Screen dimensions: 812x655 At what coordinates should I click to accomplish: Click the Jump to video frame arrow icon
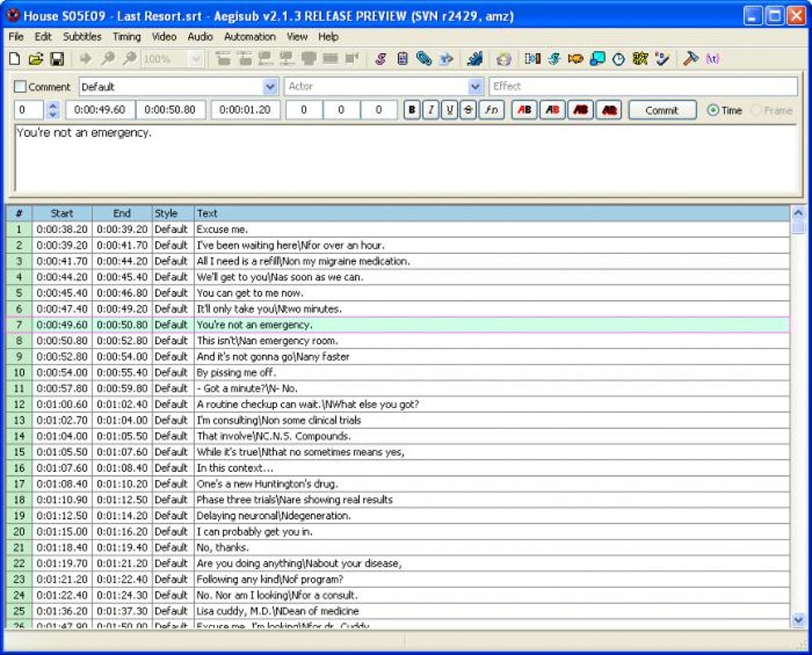pyautogui.click(x=85, y=59)
